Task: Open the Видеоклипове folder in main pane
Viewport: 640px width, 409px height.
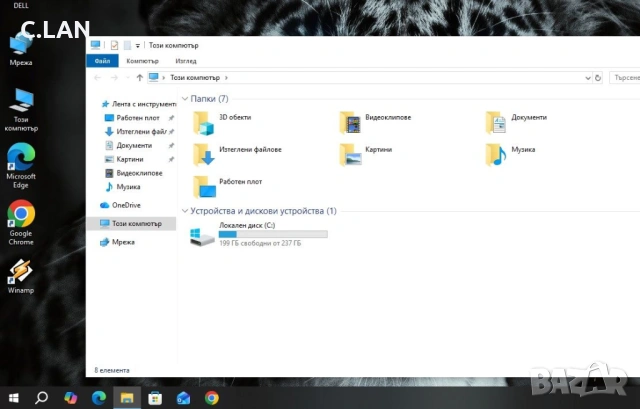Action: [x=376, y=122]
